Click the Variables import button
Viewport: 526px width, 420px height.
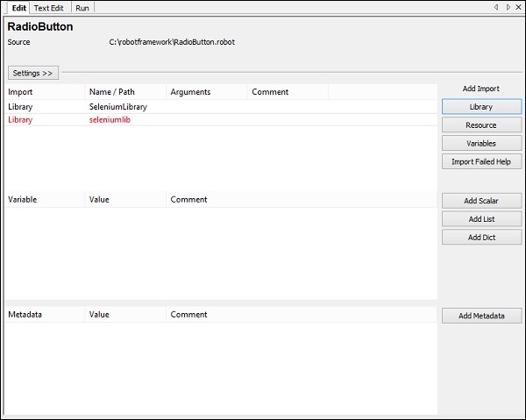pyautogui.click(x=481, y=143)
